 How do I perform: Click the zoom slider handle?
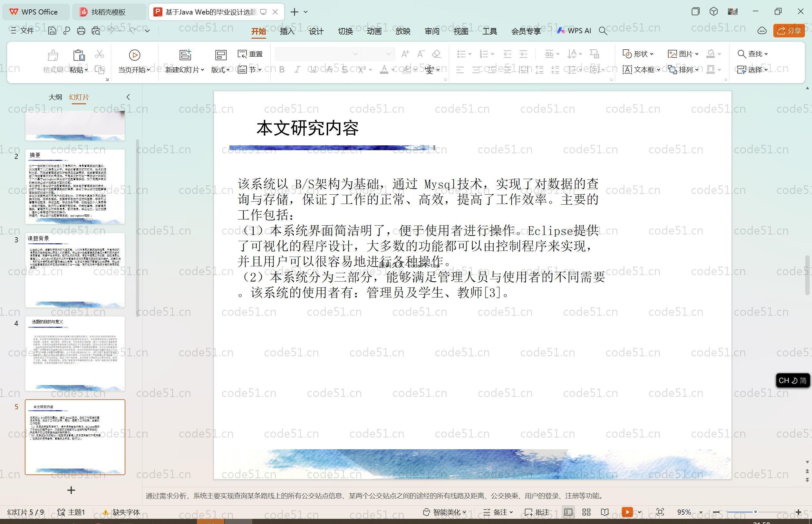(x=756, y=512)
